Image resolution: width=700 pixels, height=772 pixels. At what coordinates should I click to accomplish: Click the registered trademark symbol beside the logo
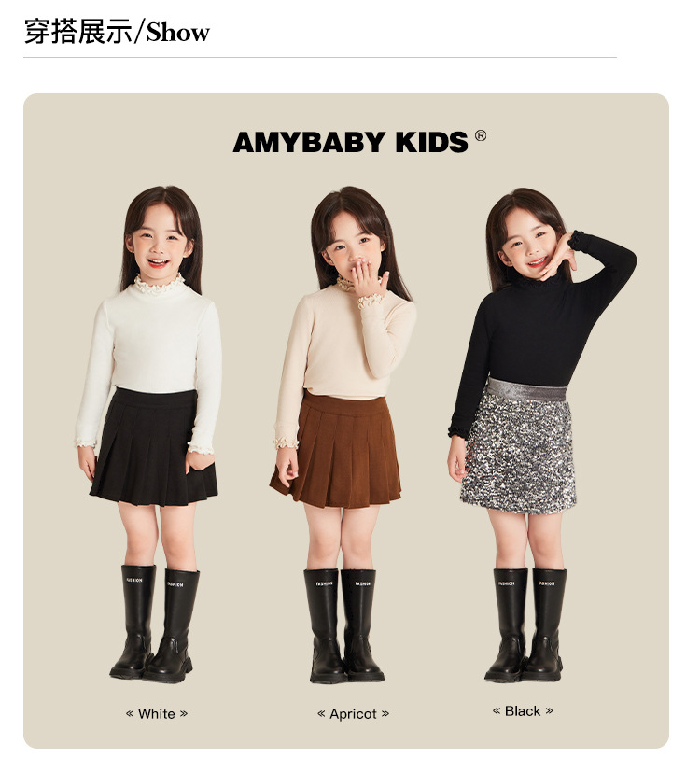click(481, 135)
